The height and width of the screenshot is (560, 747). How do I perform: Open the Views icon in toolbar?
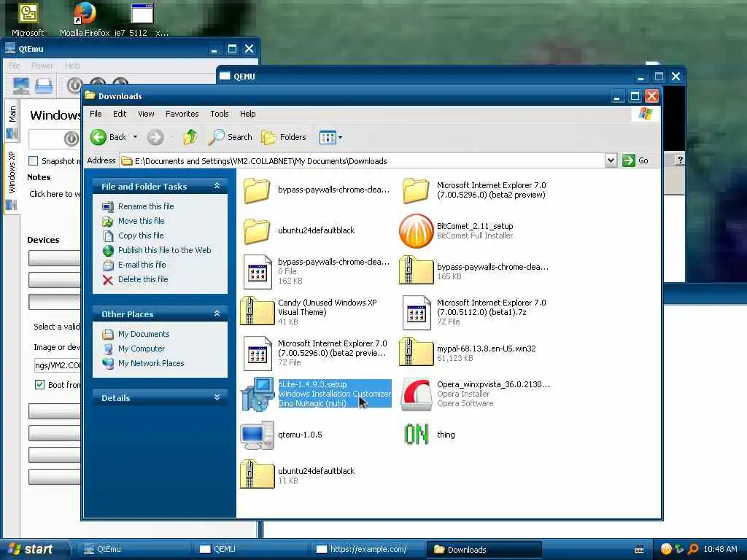tap(327, 138)
